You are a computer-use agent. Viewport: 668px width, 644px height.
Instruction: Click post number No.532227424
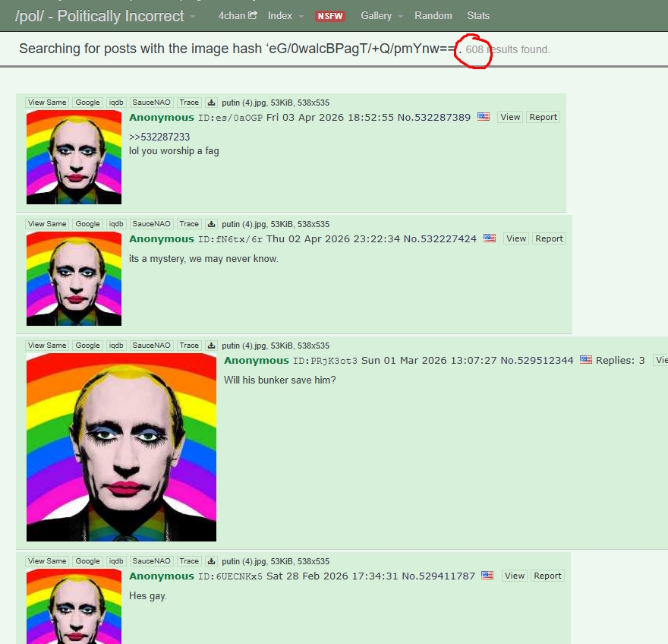point(440,239)
